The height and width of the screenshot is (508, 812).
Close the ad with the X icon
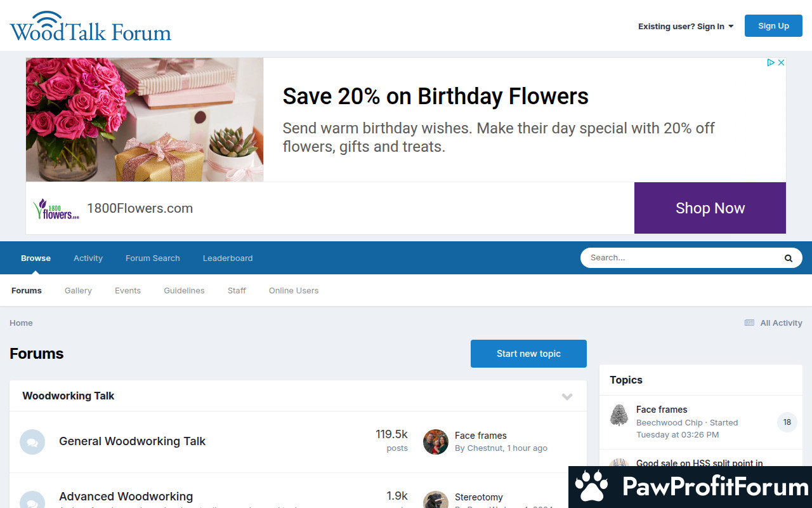point(782,63)
